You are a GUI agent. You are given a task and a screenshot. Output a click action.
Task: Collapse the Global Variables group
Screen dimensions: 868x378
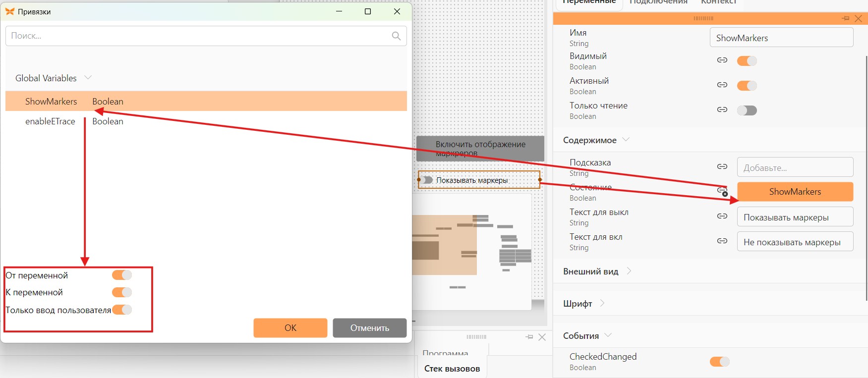[88, 78]
